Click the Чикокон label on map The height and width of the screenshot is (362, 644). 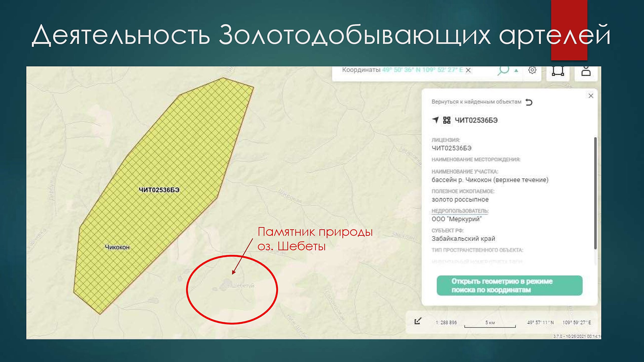point(117,247)
